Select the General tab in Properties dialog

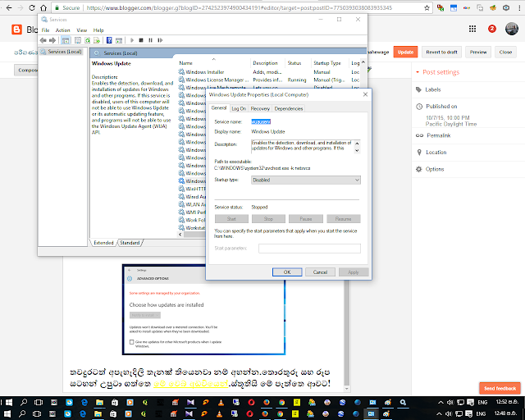219,107
